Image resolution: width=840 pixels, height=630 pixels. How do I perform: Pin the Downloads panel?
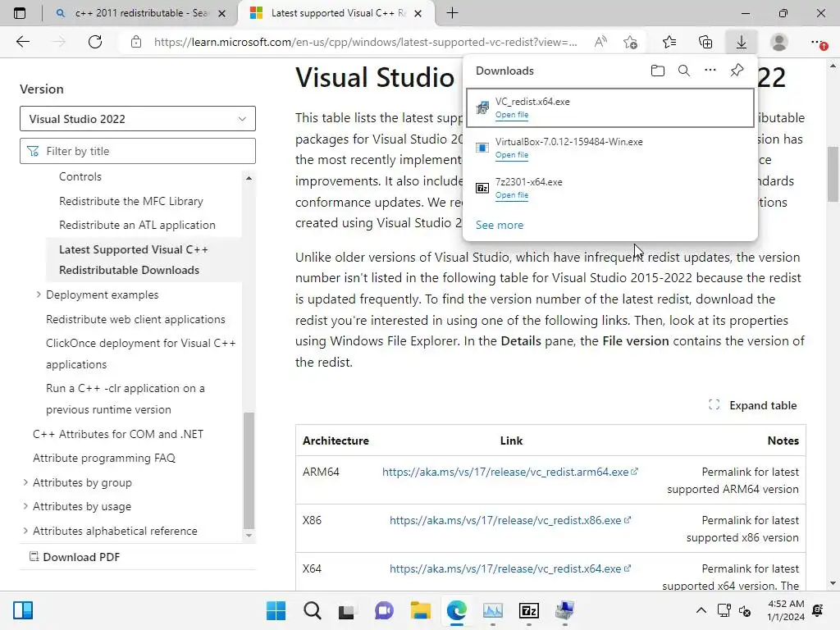point(737,71)
